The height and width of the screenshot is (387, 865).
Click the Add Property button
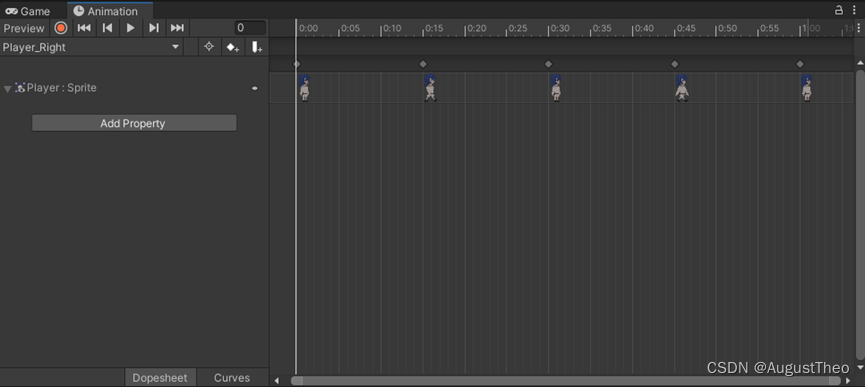134,123
